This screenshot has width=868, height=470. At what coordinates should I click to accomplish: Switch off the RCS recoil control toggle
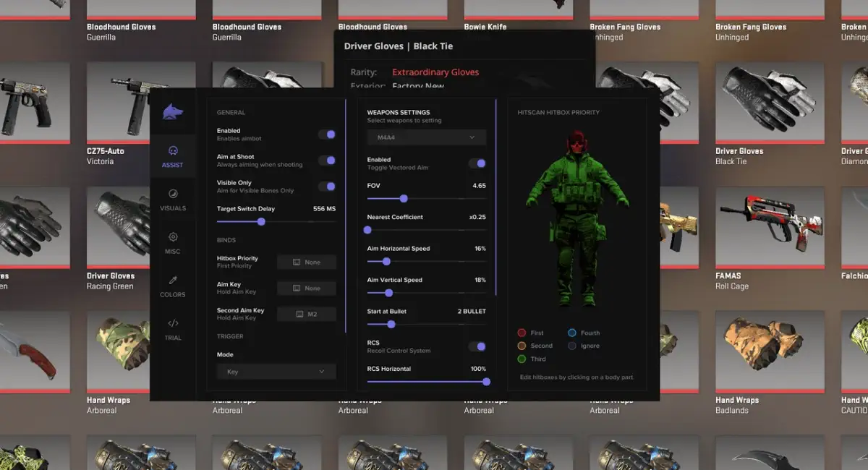coord(477,346)
